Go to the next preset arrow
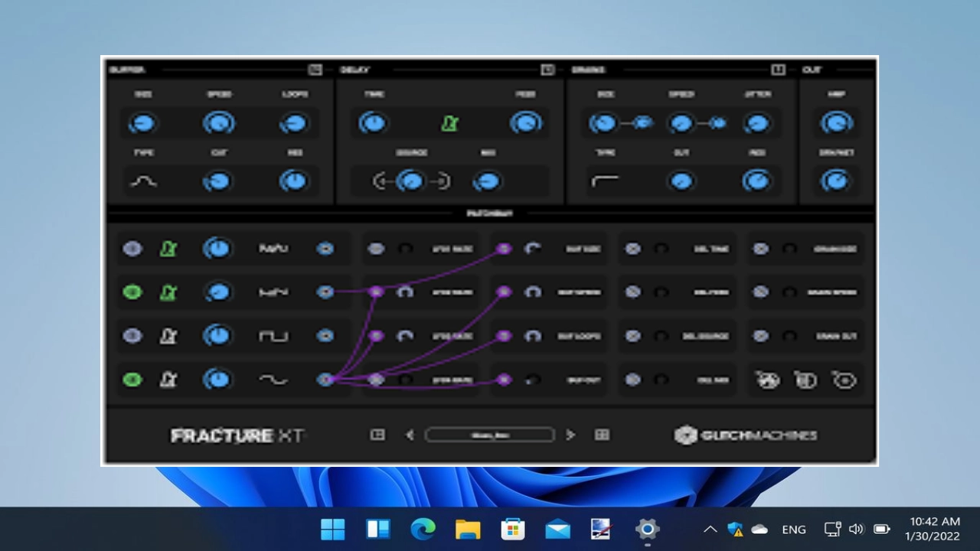 point(570,435)
